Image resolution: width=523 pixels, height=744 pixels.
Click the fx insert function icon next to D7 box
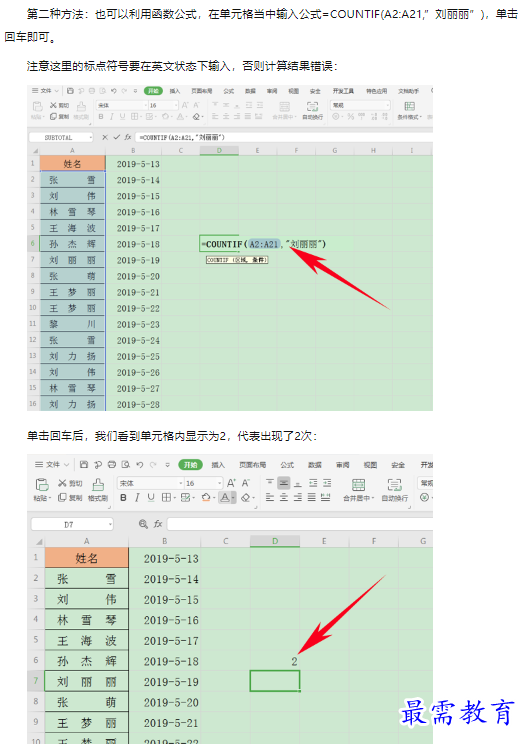tap(158, 524)
